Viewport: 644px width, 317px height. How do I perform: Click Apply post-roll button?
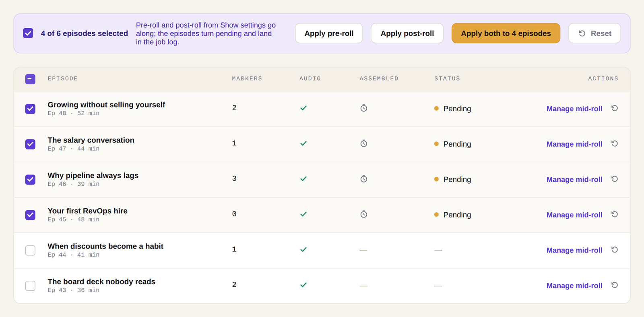click(407, 33)
